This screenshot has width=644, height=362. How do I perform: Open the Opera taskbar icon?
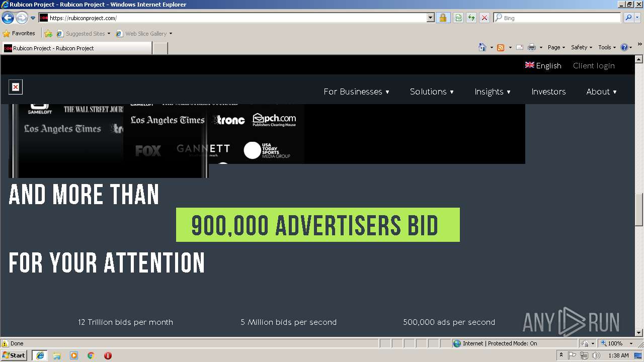(x=108, y=355)
